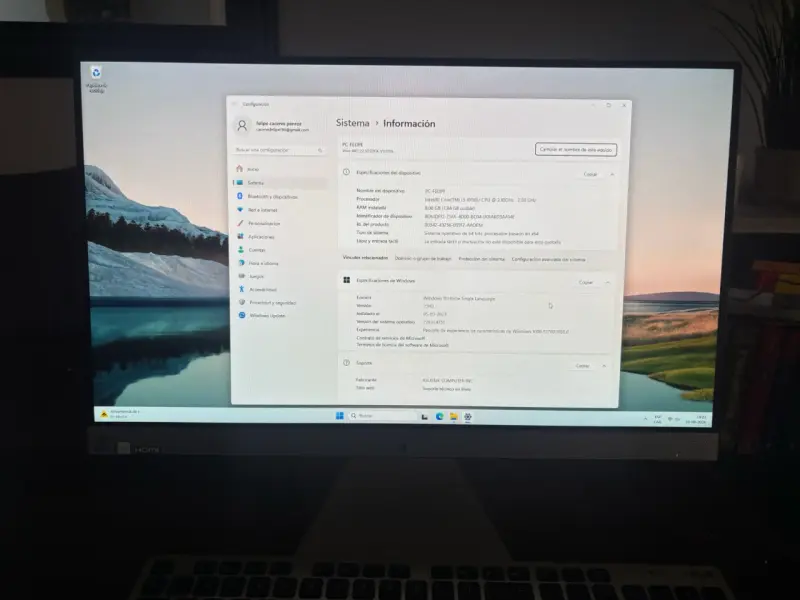
Task: Open the Soporte técnico en línea link
Action: 446,389
